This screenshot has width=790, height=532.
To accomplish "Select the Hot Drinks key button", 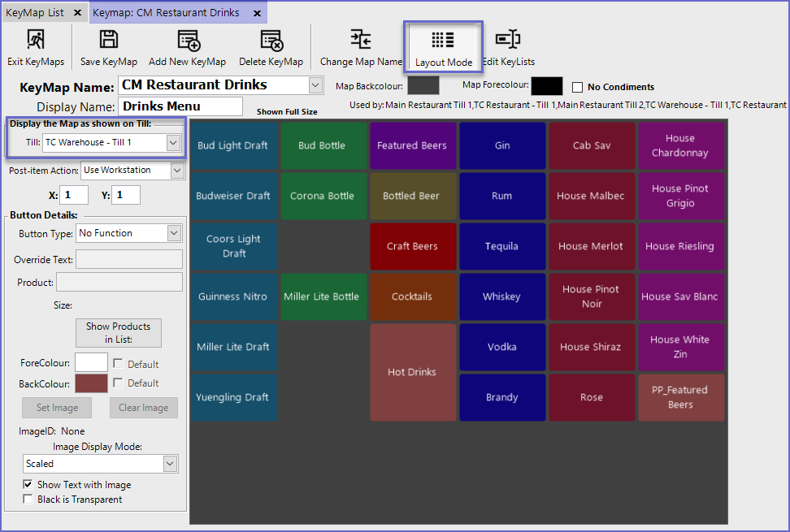I will click(412, 372).
